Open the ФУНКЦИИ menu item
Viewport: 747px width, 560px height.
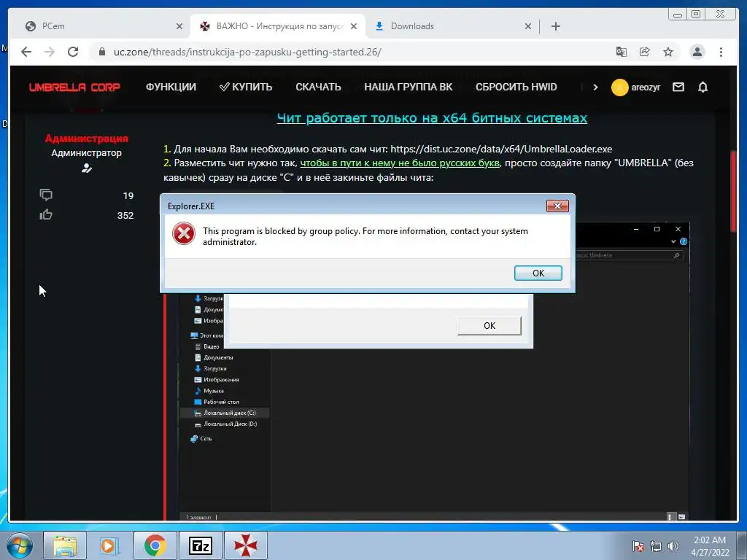tap(171, 87)
